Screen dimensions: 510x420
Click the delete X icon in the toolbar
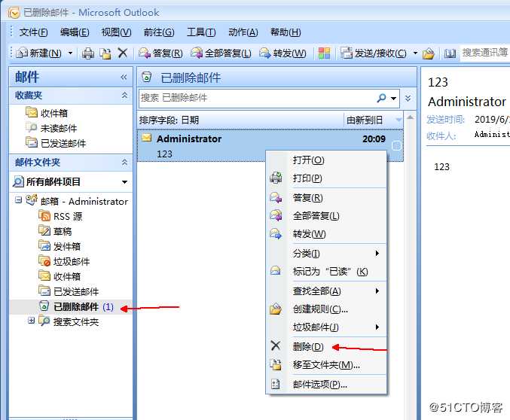[123, 53]
